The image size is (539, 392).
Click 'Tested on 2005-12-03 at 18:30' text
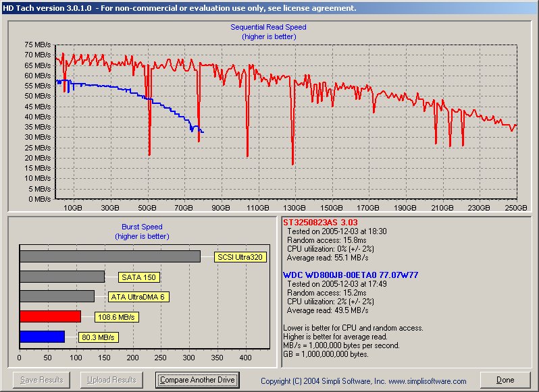click(337, 231)
